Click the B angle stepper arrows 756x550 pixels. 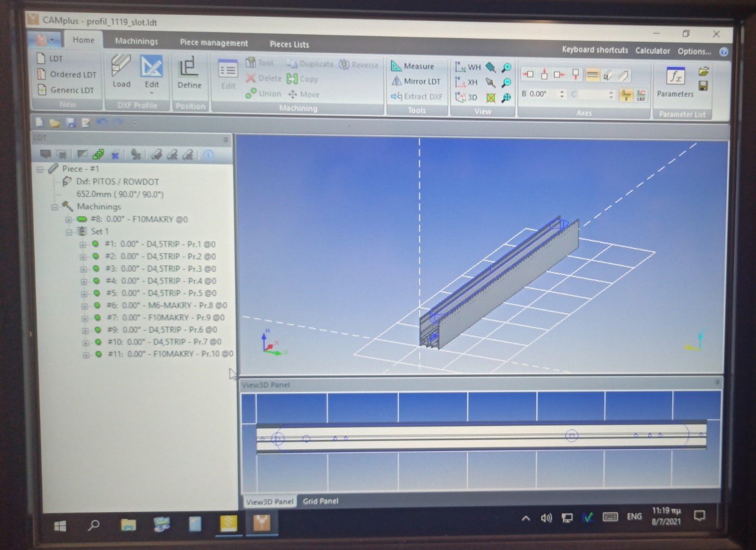[x=562, y=95]
